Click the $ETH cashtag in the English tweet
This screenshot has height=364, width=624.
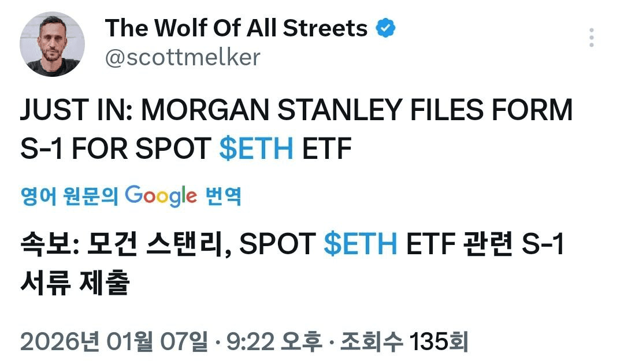[256, 150]
